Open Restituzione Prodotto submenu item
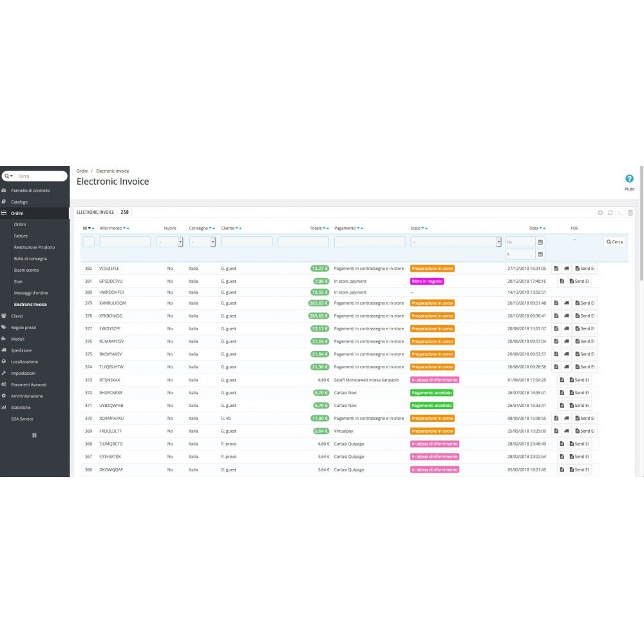 (x=35, y=247)
